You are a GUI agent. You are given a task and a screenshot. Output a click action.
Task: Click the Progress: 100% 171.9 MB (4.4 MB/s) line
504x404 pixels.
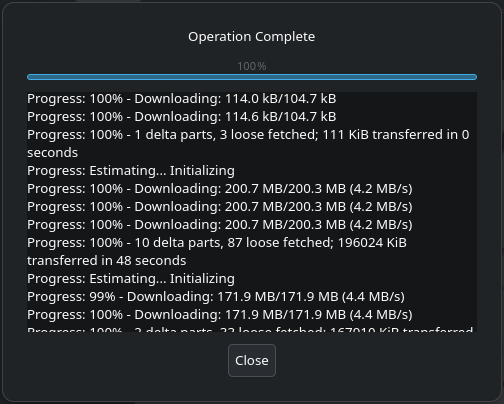[x=220, y=315]
